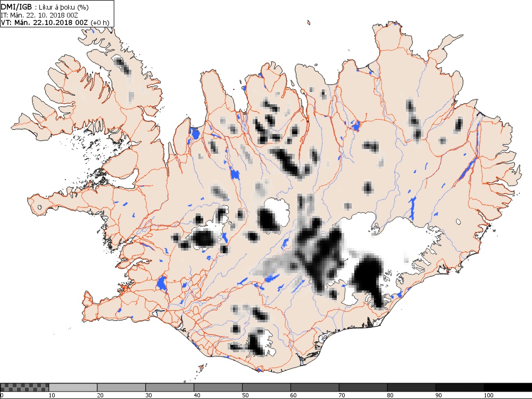The image size is (532, 399).
Task: Click the '10' legend scale label
Action: point(52,395)
